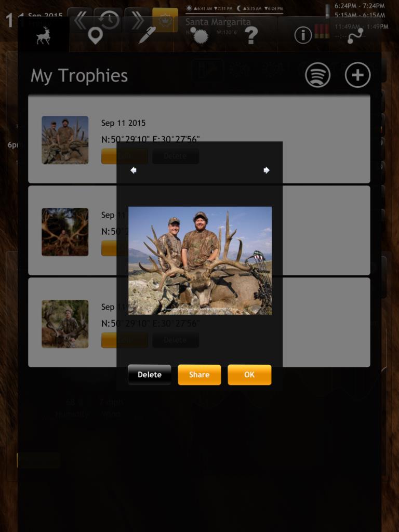This screenshot has height=532, width=399.
Task: Select the third trophy thumbnail
Action: point(65,324)
